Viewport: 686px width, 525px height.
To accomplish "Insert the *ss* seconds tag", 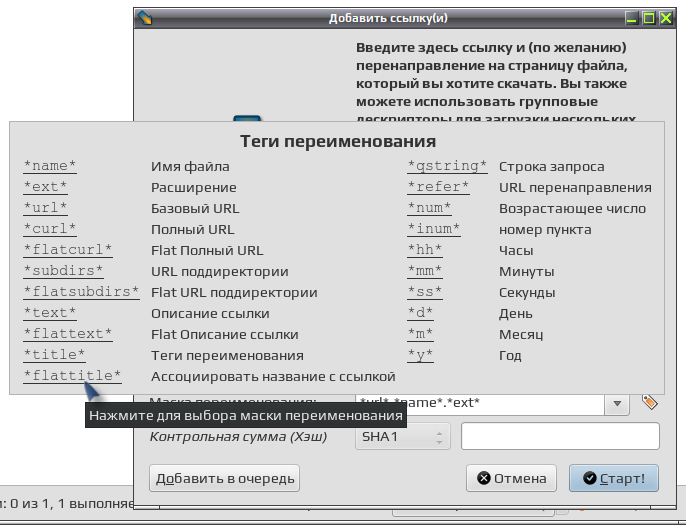I will [x=425, y=292].
